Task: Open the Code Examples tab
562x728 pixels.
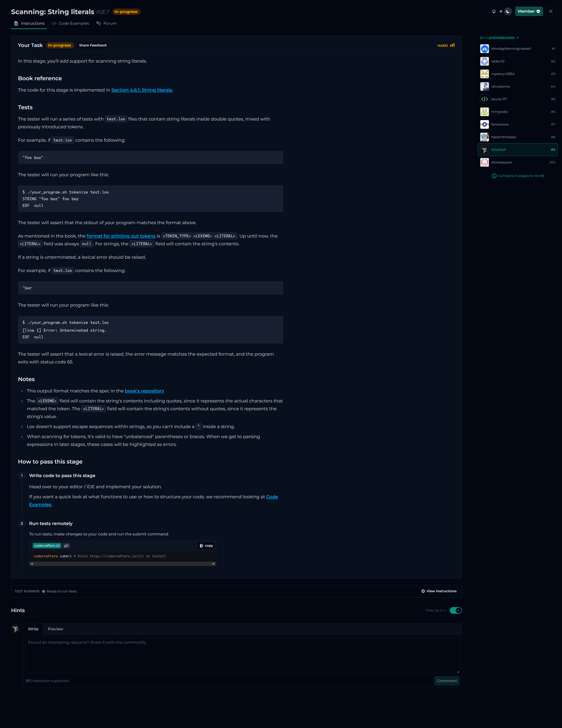Action: [70, 23]
